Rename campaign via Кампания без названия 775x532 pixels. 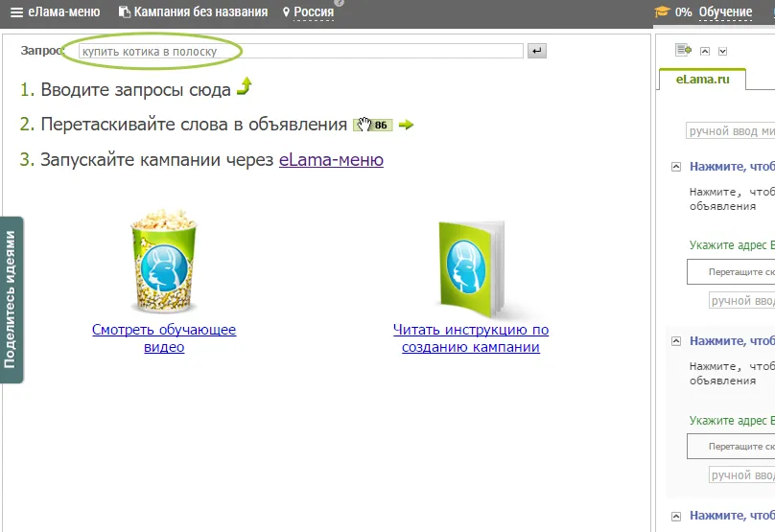[200, 12]
